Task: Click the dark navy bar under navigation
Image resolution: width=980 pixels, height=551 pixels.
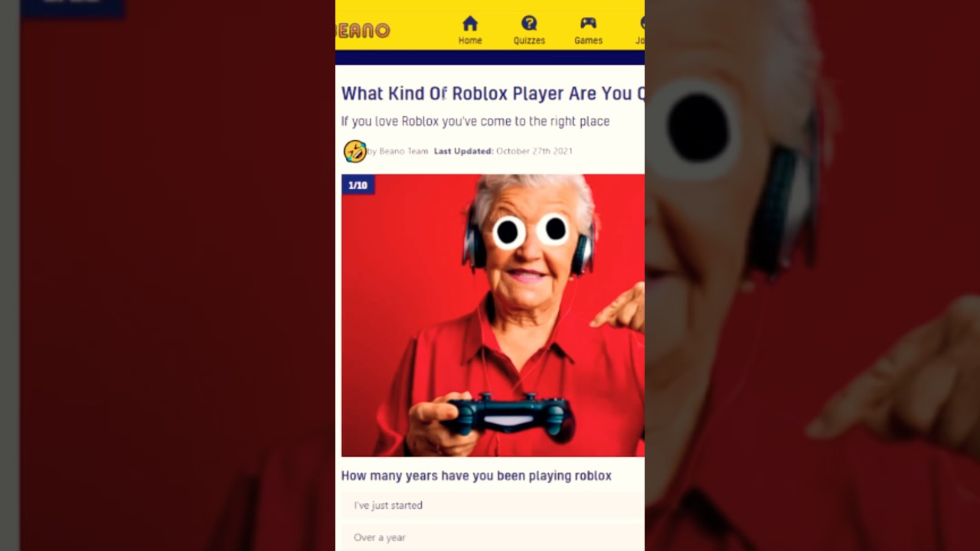Action: 490,58
